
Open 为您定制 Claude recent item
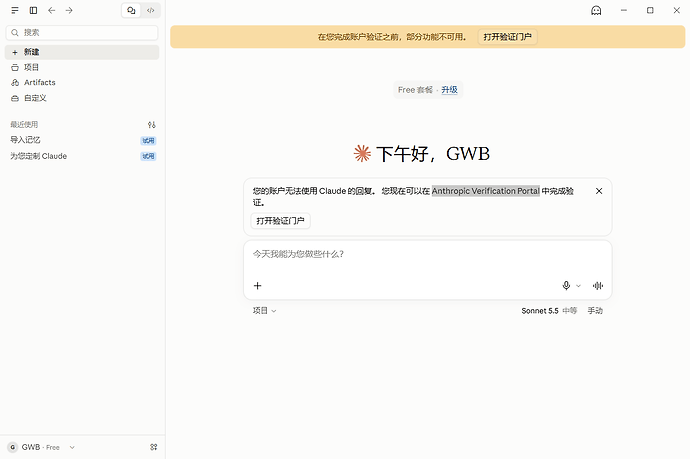tap(82, 156)
